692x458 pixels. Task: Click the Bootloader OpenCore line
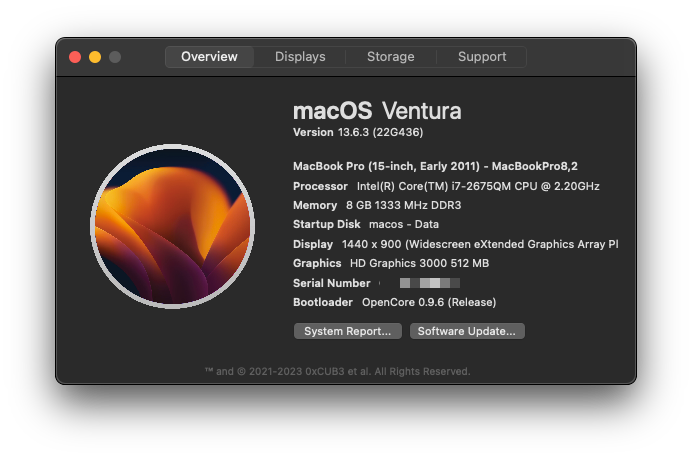pos(394,302)
